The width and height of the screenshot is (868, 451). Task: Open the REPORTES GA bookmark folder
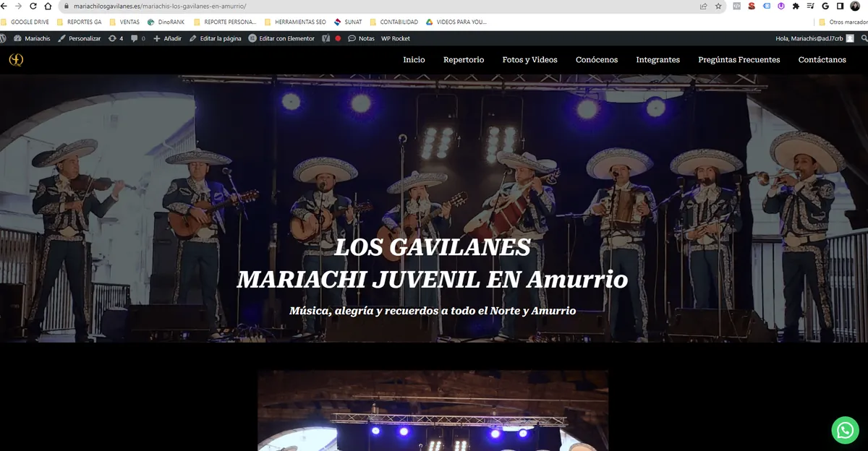(x=79, y=22)
